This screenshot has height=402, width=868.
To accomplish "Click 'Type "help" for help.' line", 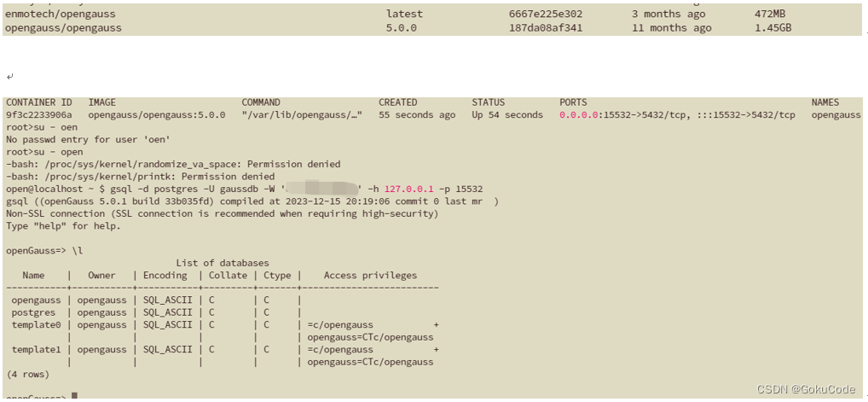I will tap(64, 226).
